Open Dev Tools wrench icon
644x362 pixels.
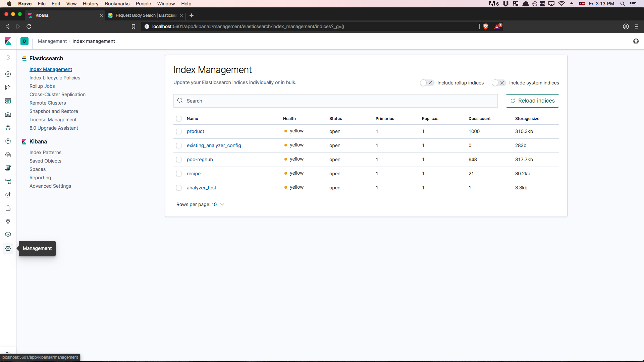tap(8, 222)
